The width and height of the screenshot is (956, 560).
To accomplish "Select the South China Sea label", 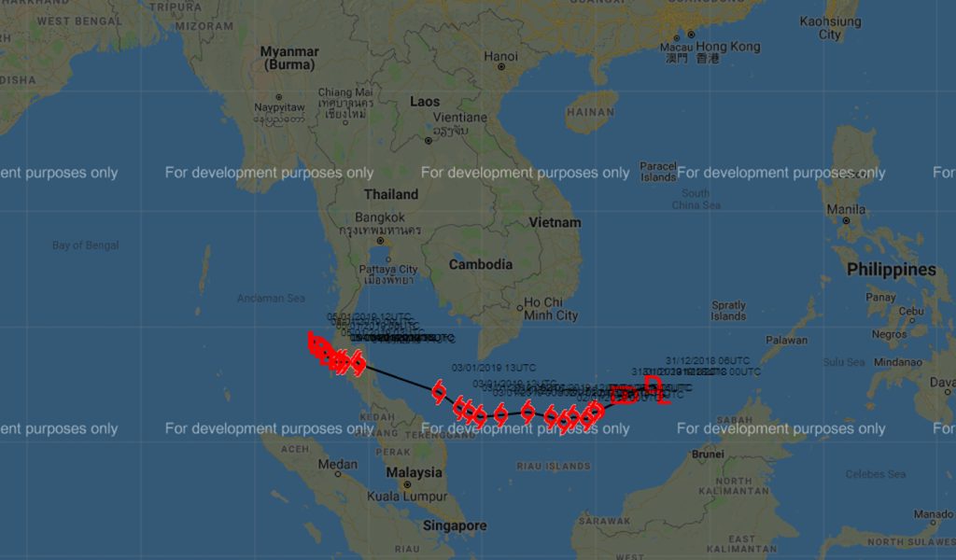I will pos(696,199).
